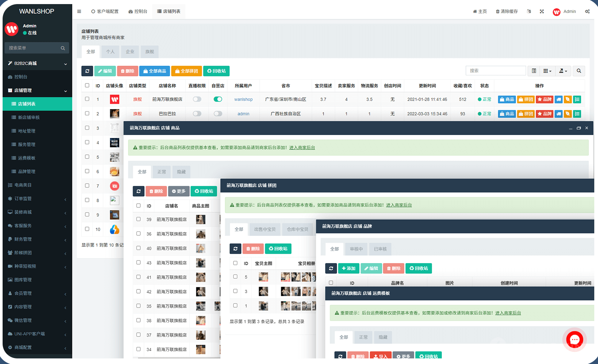
Task: Click the orange leaf icon in row 1
Action: click(x=568, y=99)
